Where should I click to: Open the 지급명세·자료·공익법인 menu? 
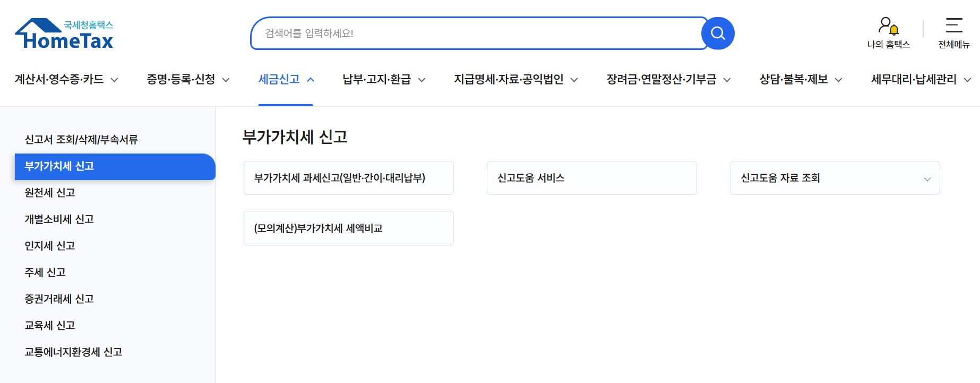509,80
